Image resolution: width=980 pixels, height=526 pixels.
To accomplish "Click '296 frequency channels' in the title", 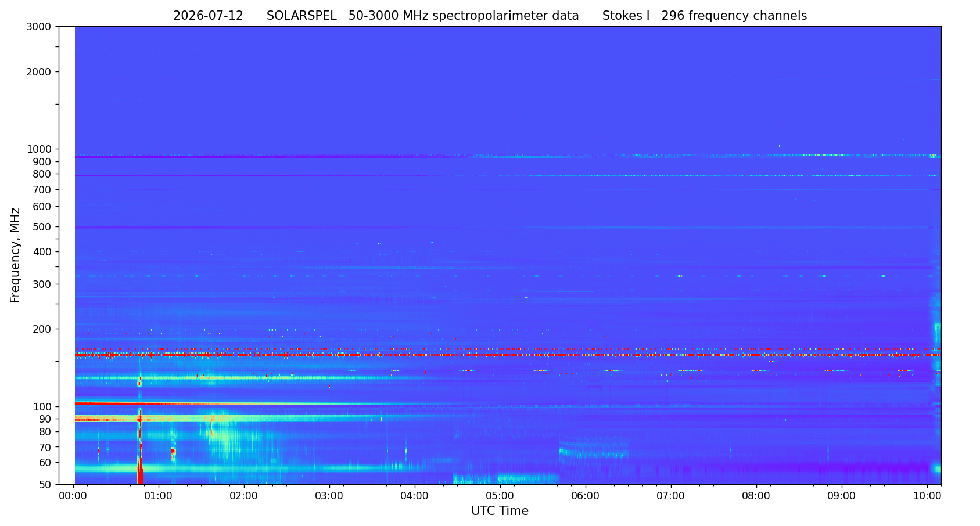I will 734,16.
